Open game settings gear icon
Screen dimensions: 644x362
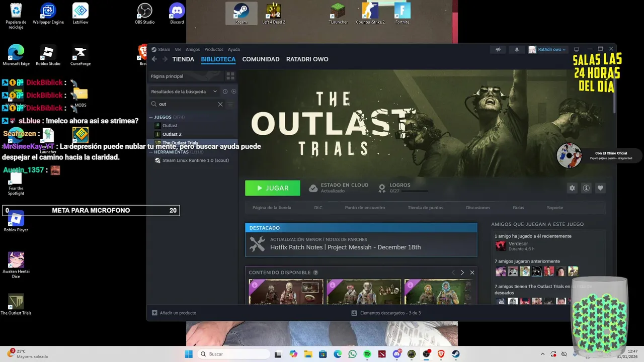[x=572, y=188]
